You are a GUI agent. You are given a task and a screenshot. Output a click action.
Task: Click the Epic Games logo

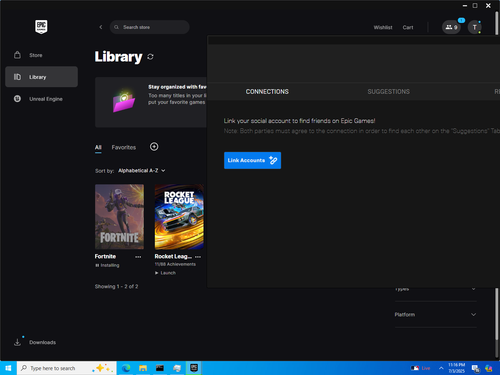point(41,27)
